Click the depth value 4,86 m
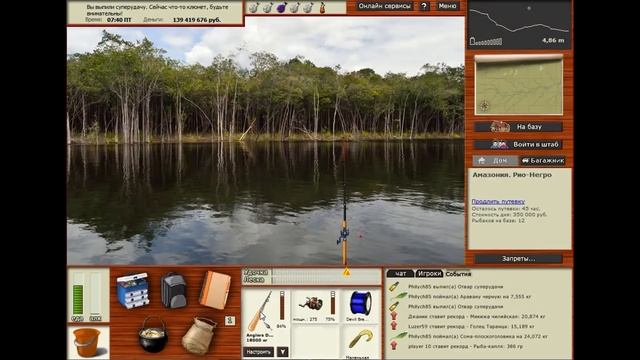Image resolution: width=640 pixels, height=360 pixels. [553, 40]
